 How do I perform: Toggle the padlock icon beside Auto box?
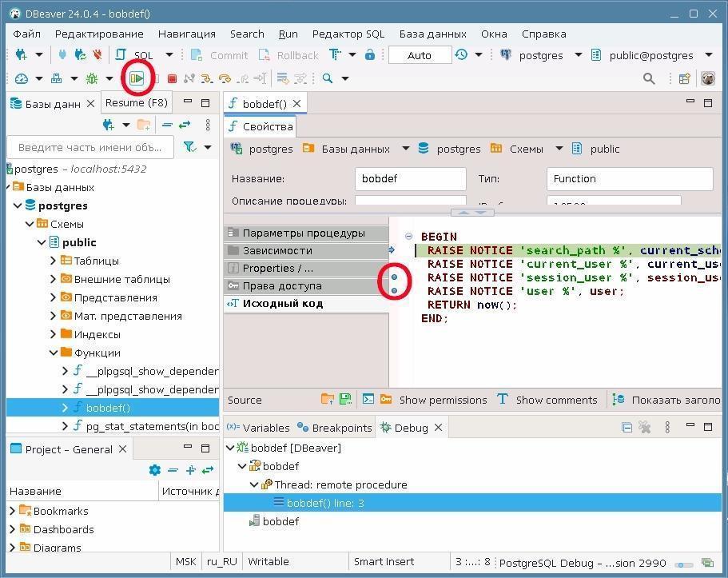click(x=369, y=55)
